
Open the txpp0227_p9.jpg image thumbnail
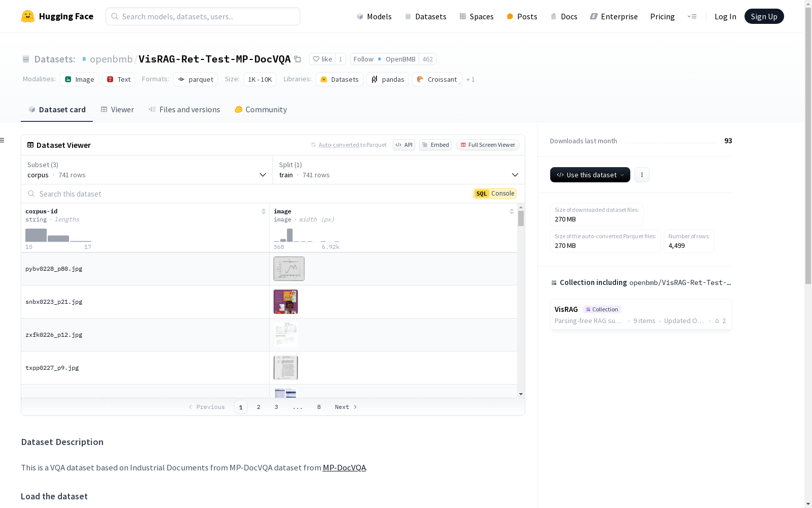[286, 368]
